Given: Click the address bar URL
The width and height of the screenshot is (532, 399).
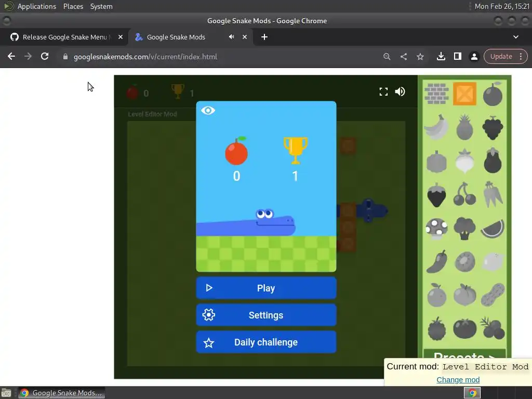Looking at the screenshot, I should [145, 57].
